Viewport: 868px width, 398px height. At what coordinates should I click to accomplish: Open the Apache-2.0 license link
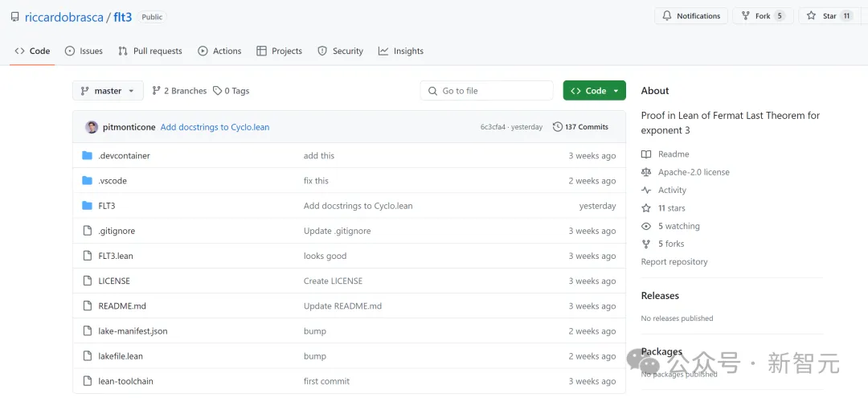[x=694, y=172]
